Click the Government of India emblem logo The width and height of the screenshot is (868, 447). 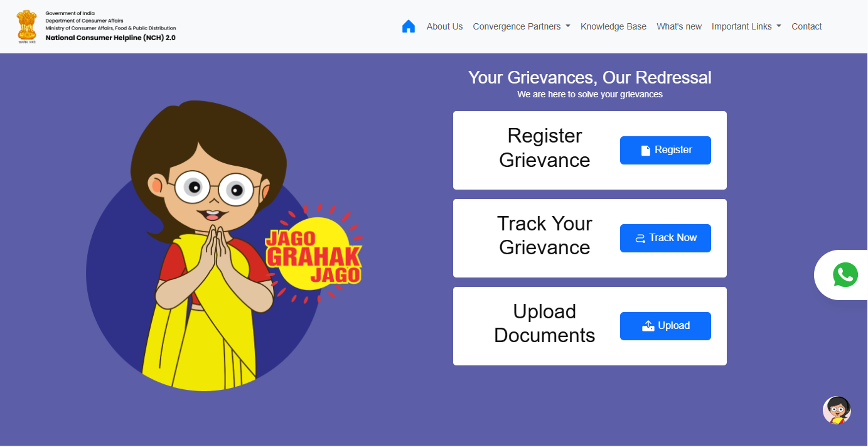[27, 26]
